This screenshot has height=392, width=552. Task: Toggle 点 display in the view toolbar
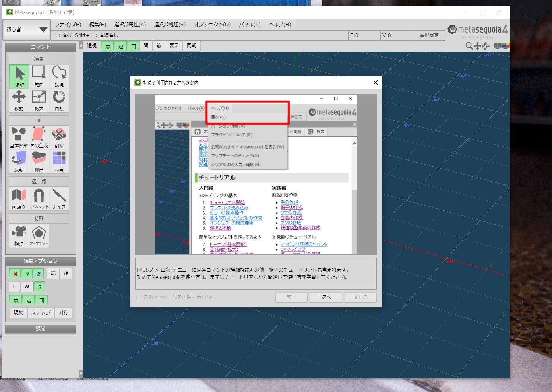(108, 46)
